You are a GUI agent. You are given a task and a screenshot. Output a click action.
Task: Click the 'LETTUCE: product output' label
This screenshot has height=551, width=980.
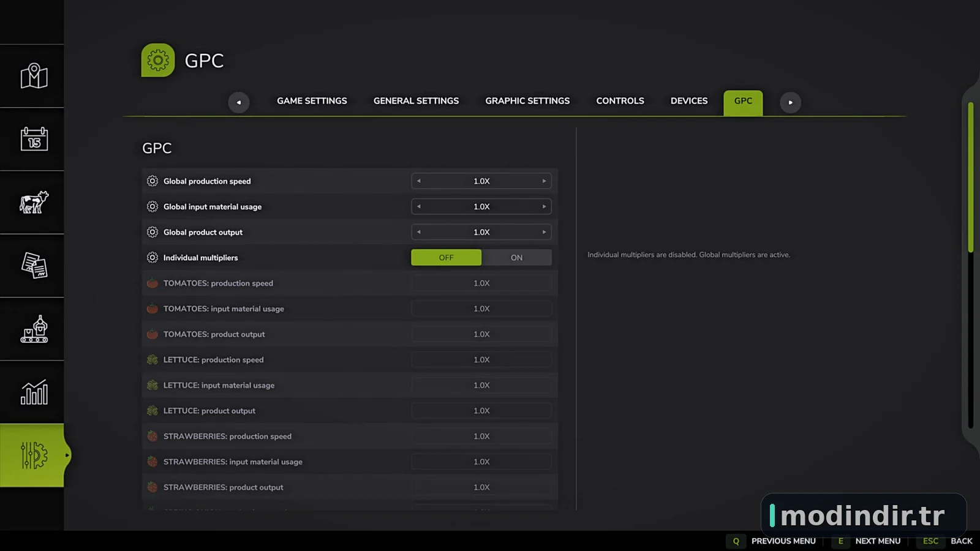pyautogui.click(x=209, y=411)
